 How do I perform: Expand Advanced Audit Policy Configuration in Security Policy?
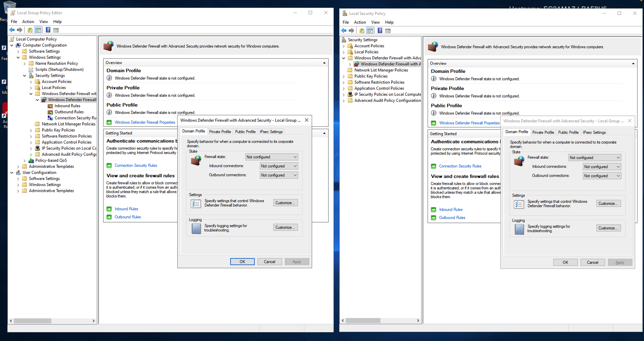click(x=344, y=101)
